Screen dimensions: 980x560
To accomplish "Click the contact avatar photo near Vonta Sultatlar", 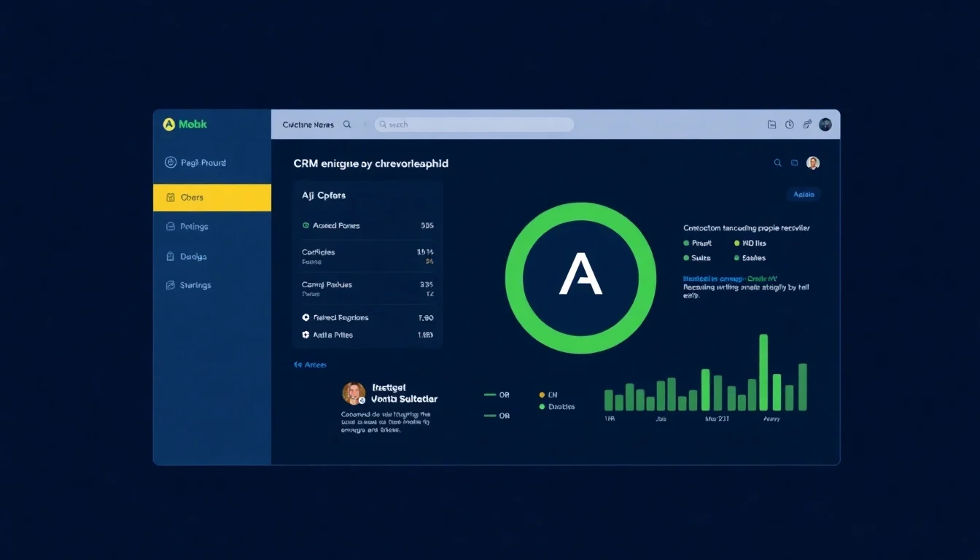I will click(354, 394).
